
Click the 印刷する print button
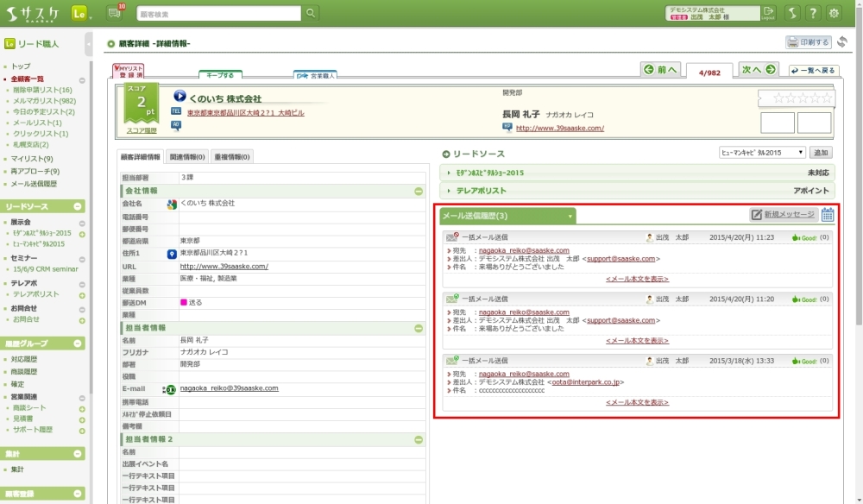click(808, 41)
